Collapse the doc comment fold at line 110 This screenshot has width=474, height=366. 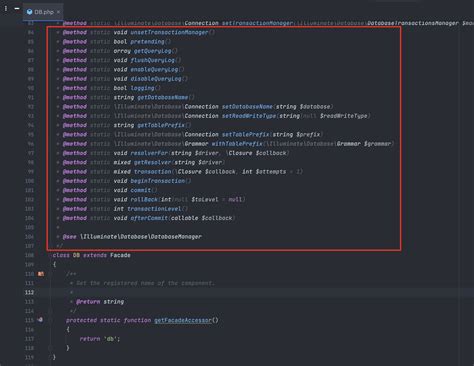(50, 274)
